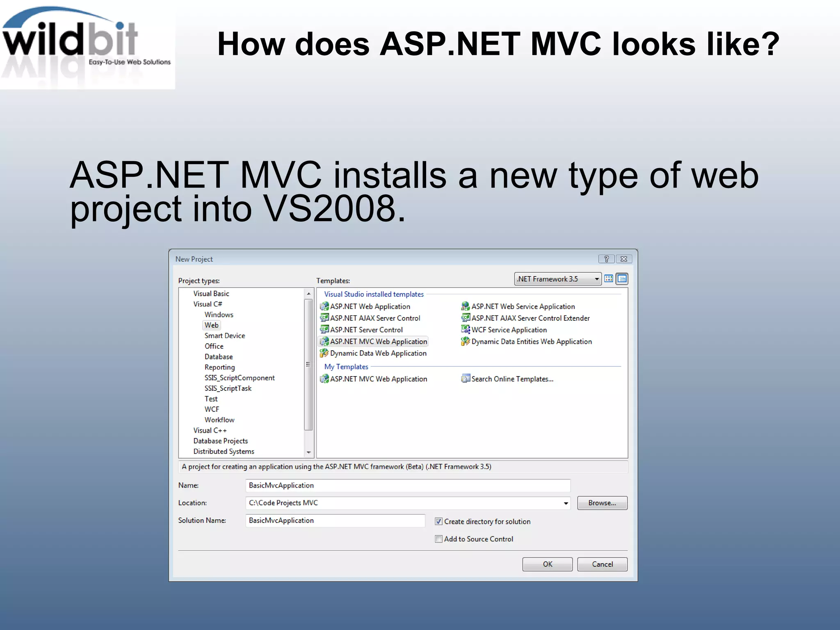Screen dimensions: 840x630
Task: Enable Add to Source Control checkbox
Action: 438,539
